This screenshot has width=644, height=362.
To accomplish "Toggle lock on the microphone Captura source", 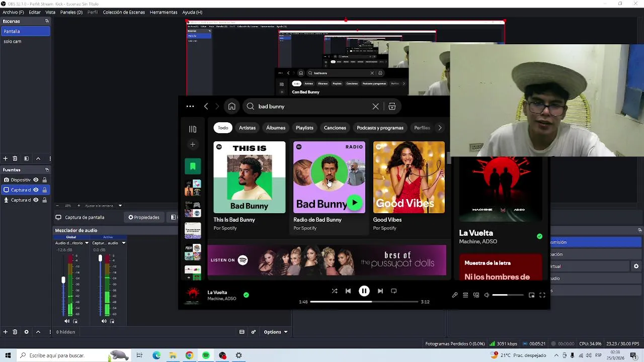I will (x=44, y=200).
